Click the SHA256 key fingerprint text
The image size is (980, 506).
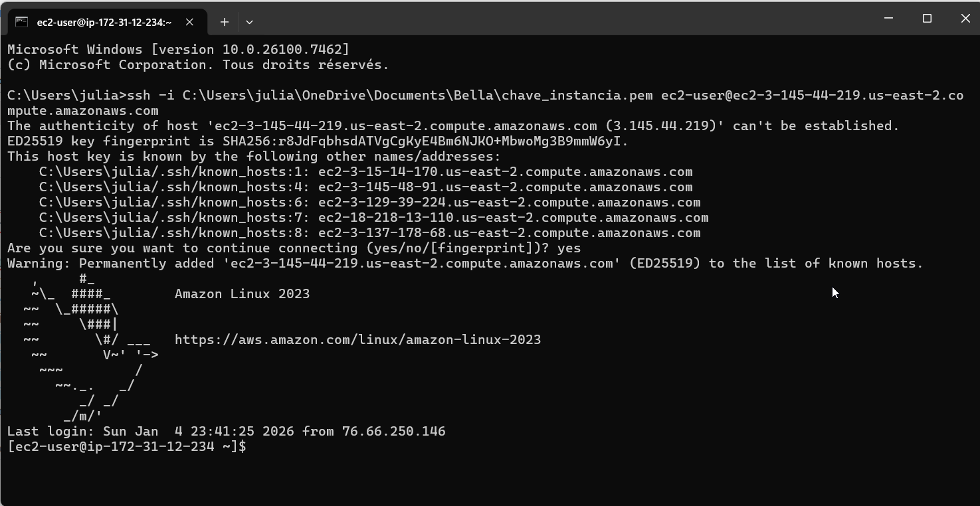tap(425, 141)
